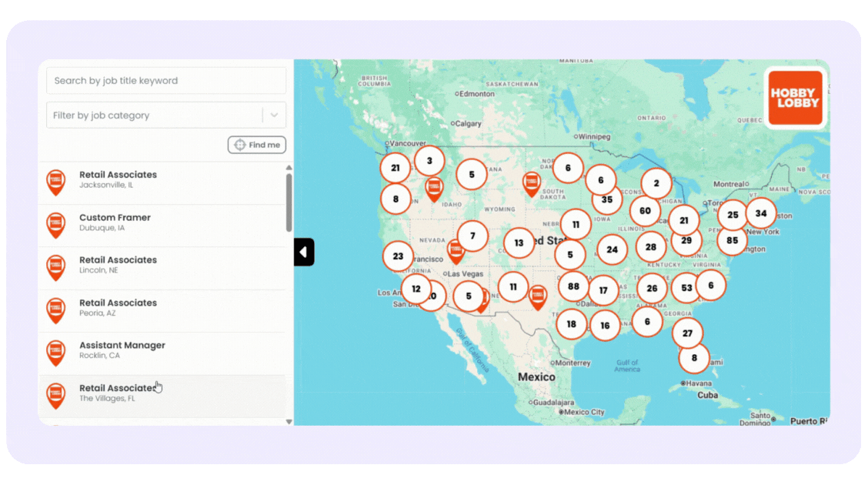Click the Hobby Lobby logo on the map
Image resolution: width=868 pixels, height=485 pixels.
tap(796, 98)
